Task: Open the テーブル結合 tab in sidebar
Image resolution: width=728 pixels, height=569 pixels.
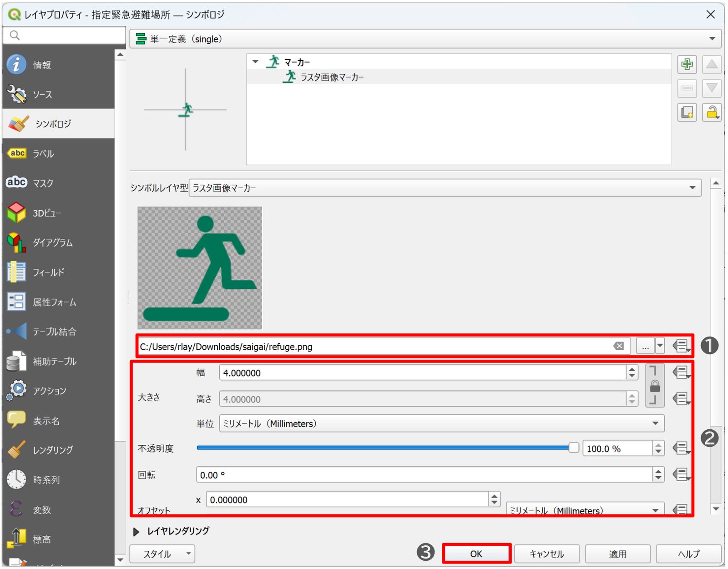Action: coord(58,331)
